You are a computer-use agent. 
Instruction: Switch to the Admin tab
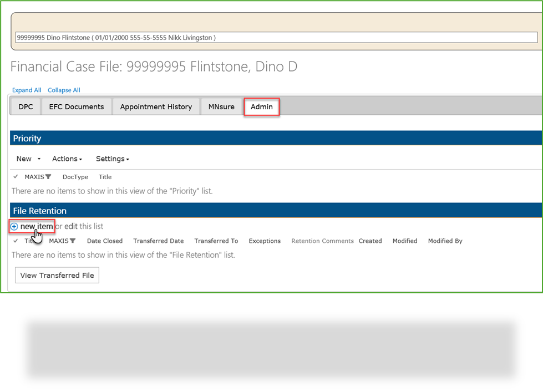261,106
